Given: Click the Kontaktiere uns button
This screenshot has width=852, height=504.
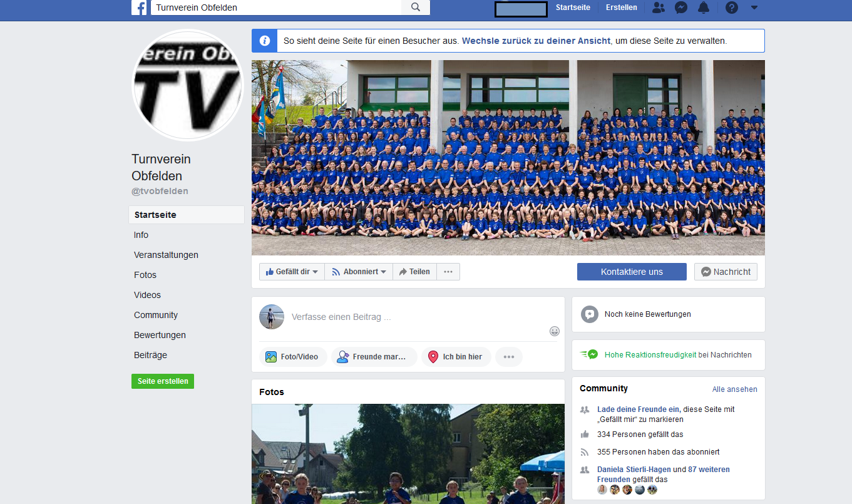Looking at the screenshot, I should pyautogui.click(x=632, y=272).
